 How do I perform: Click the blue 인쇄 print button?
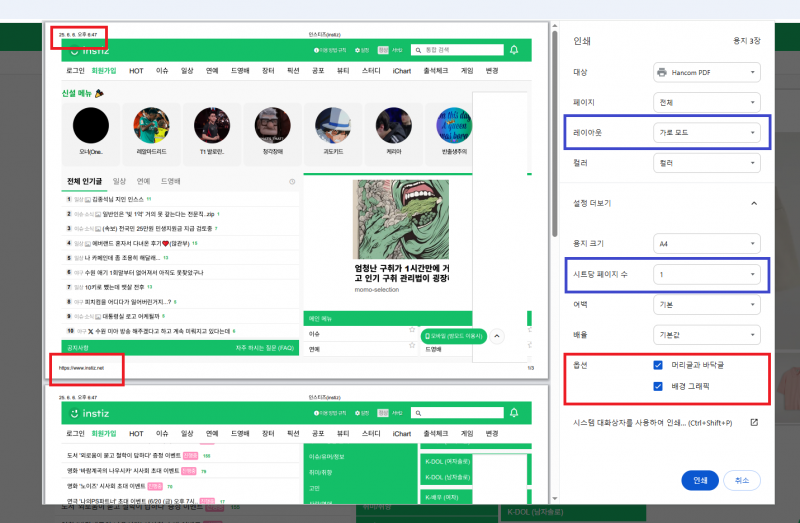click(x=700, y=481)
